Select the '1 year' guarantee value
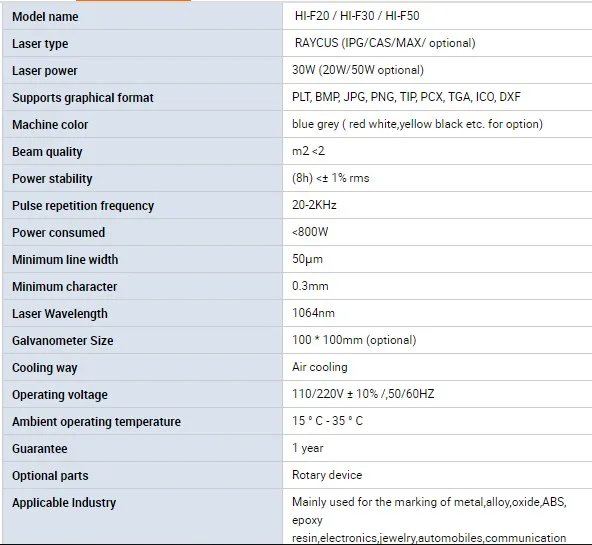Screen dimensions: 592x545 [x=308, y=448]
